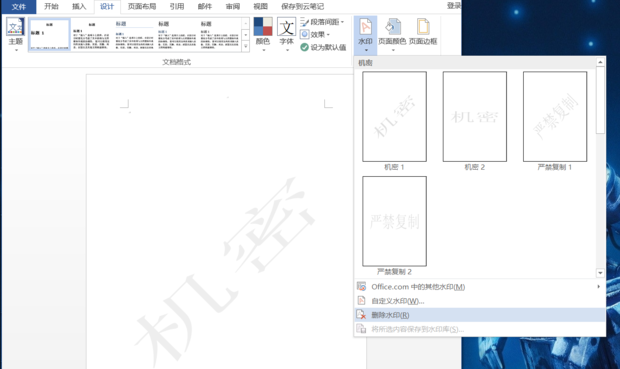
Task: Click the 删除水印 icon
Action: point(361,315)
